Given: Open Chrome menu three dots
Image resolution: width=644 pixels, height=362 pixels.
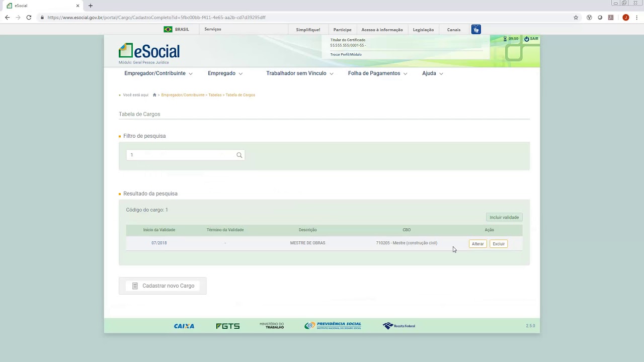Looking at the screenshot, I should (637, 18).
